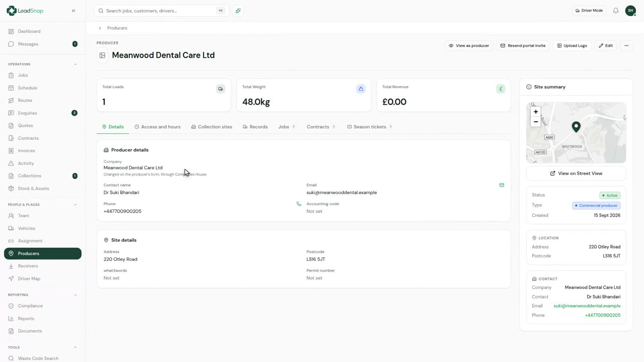644x362 pixels.
Task: Click the email envelope icon in Producer details
Action: [x=502, y=185]
